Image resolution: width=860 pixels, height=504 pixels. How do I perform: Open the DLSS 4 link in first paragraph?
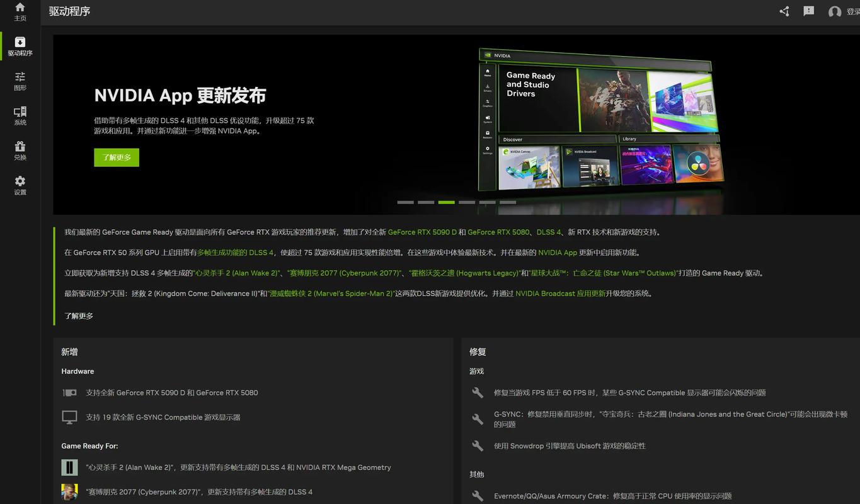(549, 232)
